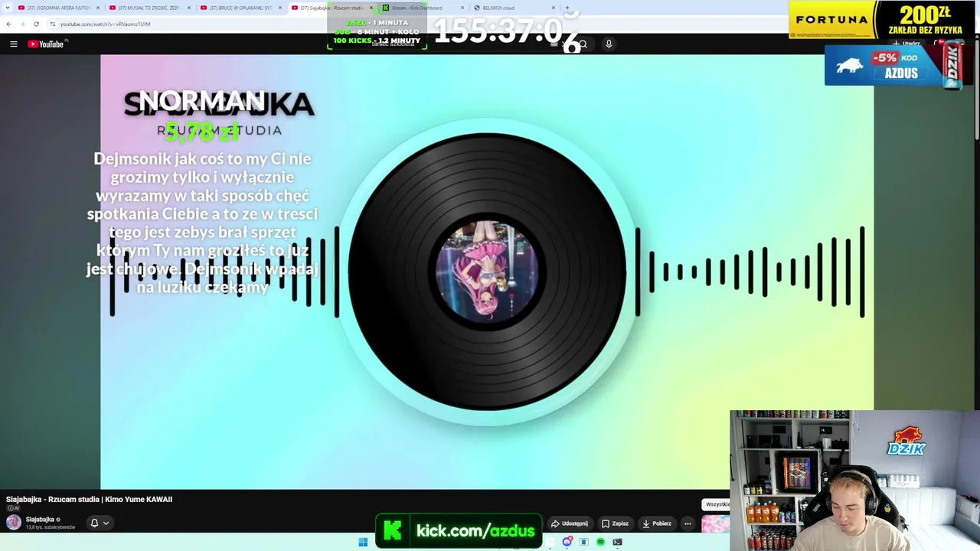Open the pink recommended video thumbnail
This screenshot has width=980, height=551.
(x=715, y=523)
